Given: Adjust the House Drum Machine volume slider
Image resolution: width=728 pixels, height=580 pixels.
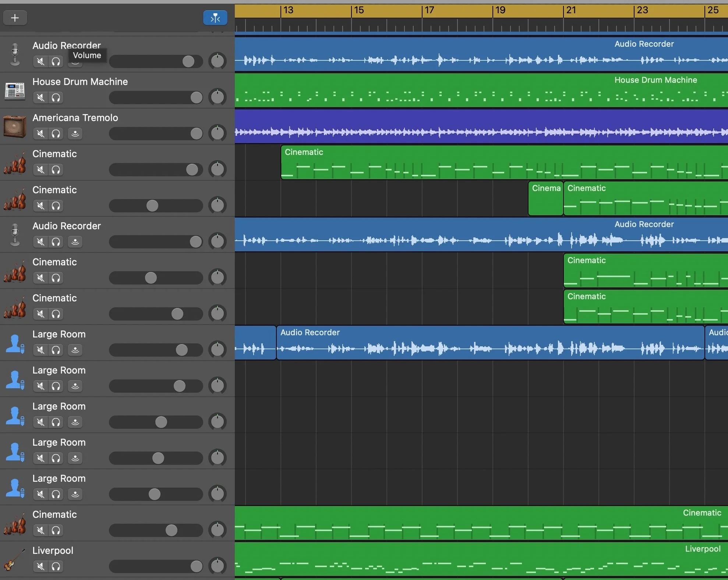Looking at the screenshot, I should pos(196,98).
